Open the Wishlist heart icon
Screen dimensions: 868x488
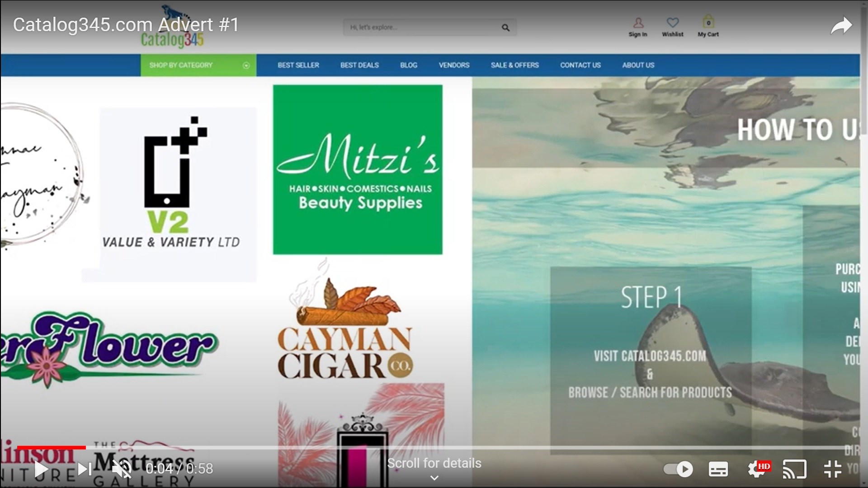point(673,27)
